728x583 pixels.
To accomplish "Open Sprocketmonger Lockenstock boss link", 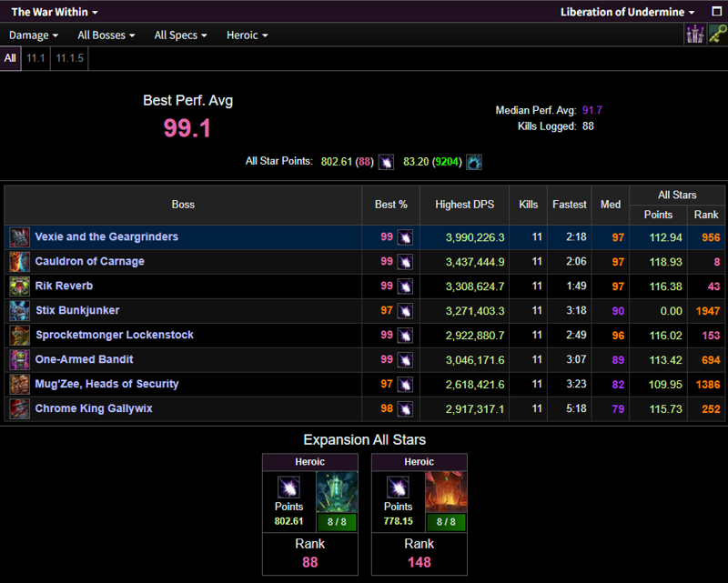I will click(115, 335).
